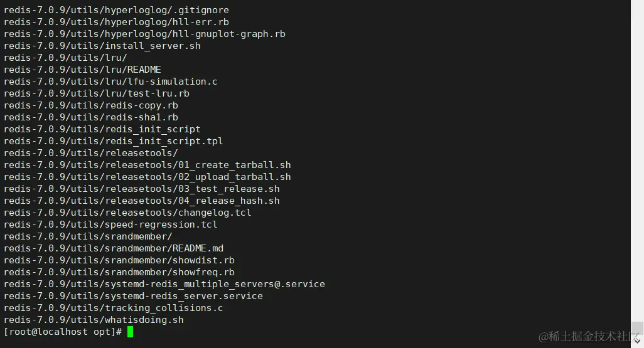Viewport: 644px width, 348px height.
Task: Click the releasetools/changelog.tcl line
Action: point(127,213)
